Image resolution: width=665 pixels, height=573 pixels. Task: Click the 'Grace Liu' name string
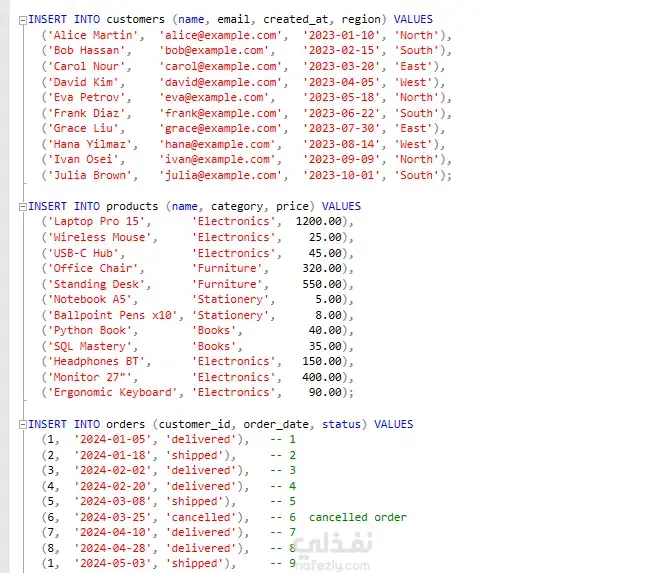coord(83,129)
